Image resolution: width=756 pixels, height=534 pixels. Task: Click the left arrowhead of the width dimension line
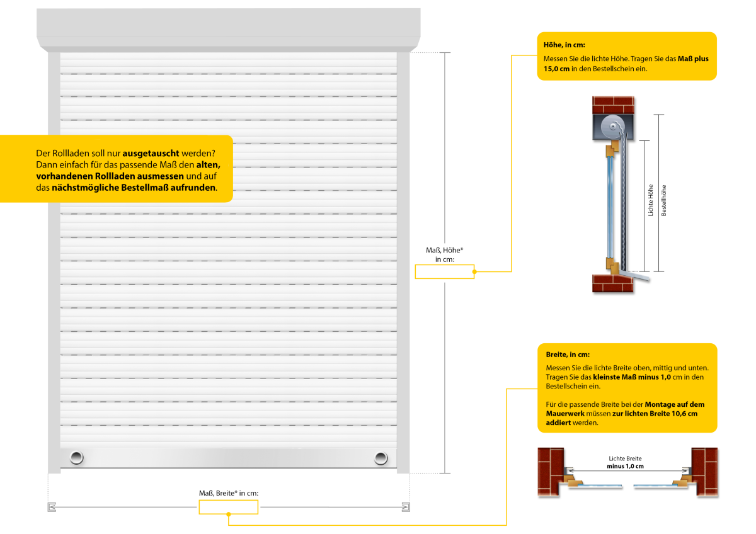(52, 506)
